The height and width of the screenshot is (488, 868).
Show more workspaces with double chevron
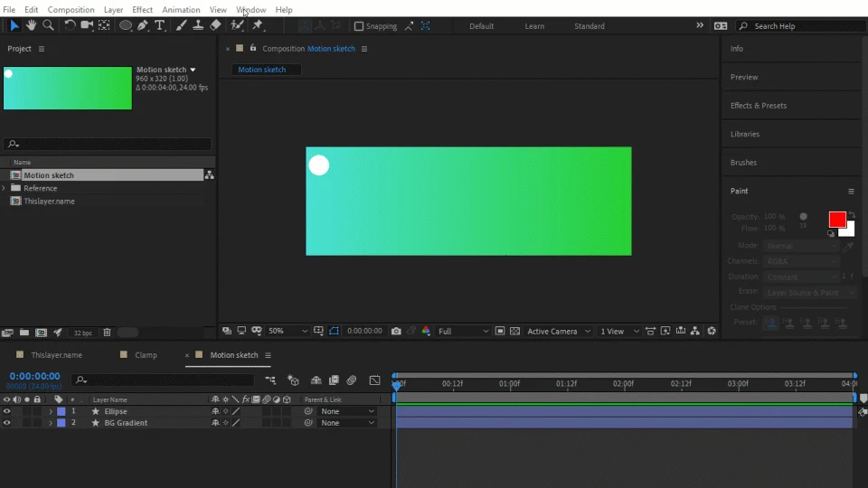pos(700,25)
